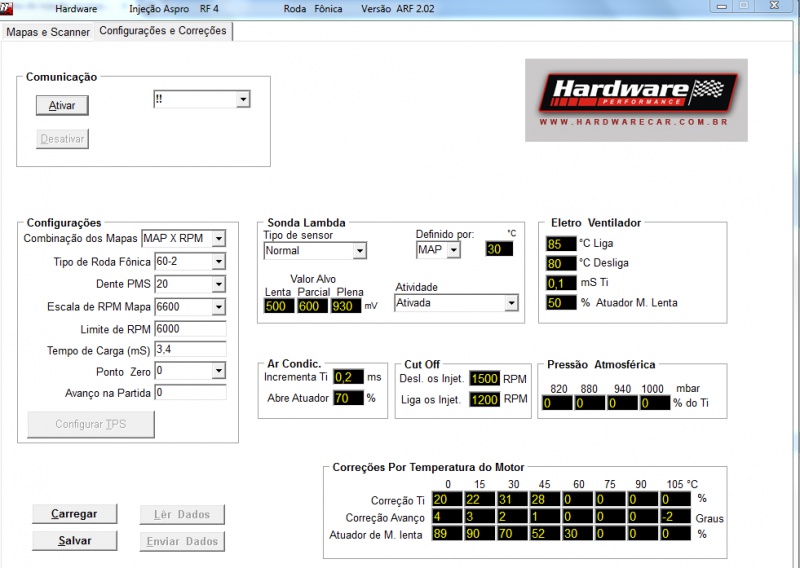Click the Lêr Dados button
Viewport: 800px width, 568px height.
(182, 514)
